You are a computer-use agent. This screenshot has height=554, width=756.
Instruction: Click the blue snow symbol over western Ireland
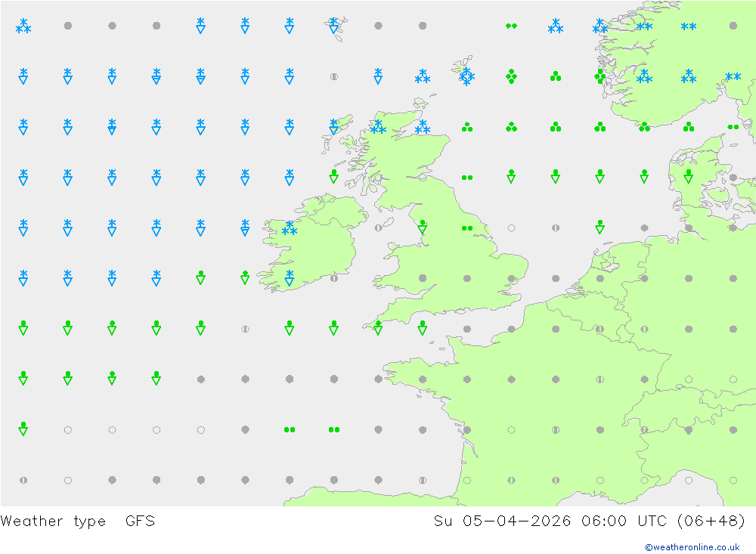(x=290, y=228)
